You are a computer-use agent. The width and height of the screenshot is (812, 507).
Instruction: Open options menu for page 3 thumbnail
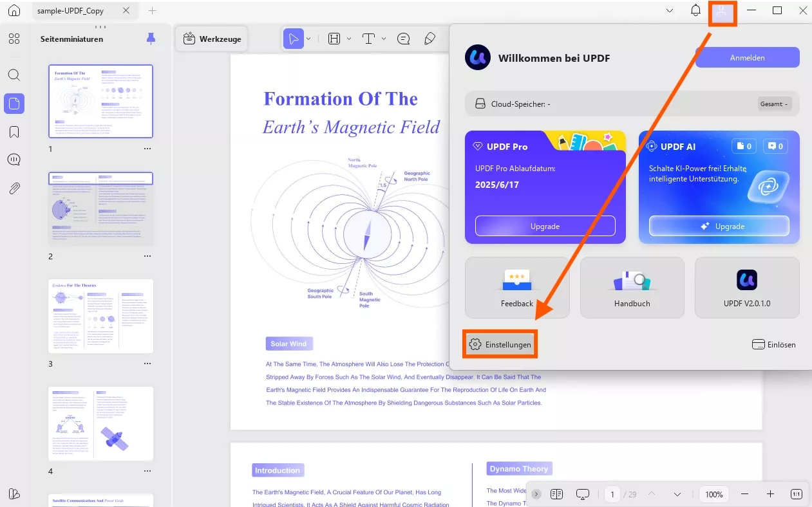tap(147, 364)
